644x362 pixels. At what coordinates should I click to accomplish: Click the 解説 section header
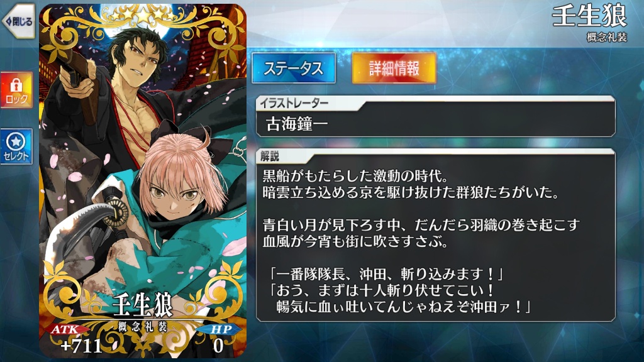tap(269, 156)
